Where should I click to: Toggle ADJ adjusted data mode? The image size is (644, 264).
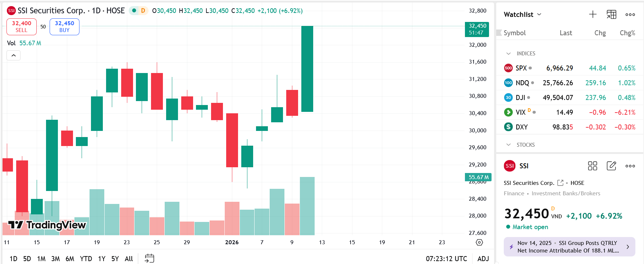click(483, 259)
